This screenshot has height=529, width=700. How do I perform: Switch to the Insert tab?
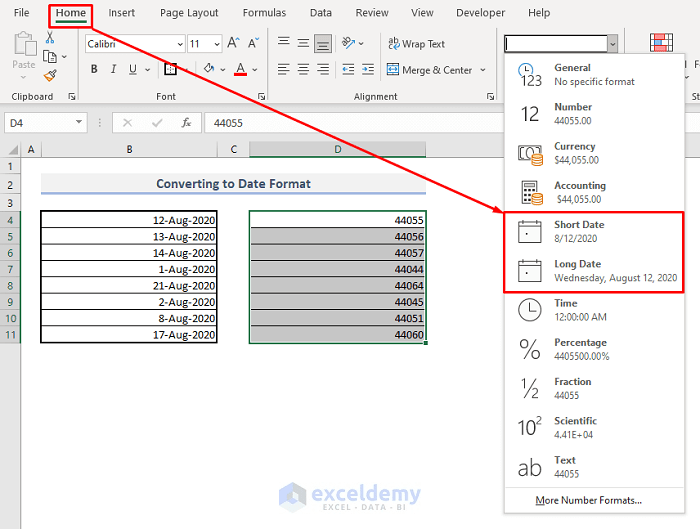[x=121, y=12]
